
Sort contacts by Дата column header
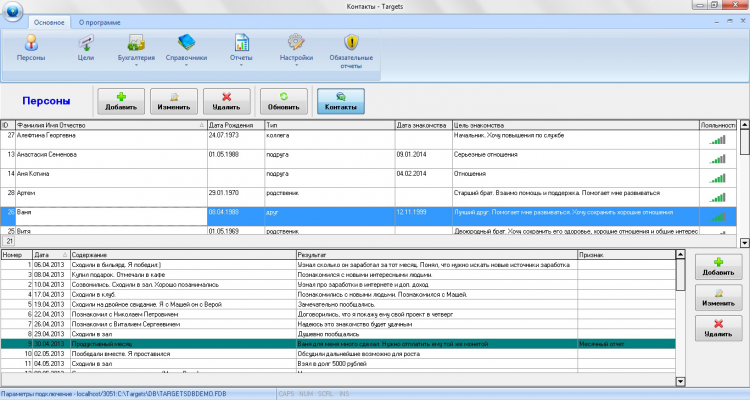tap(51, 255)
